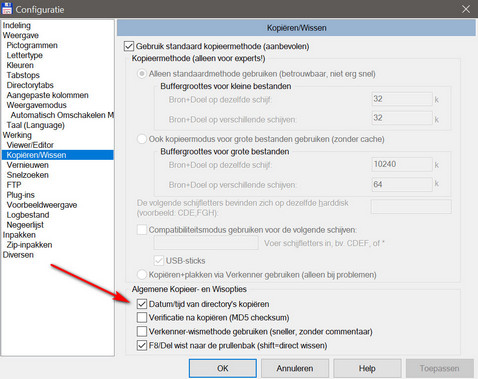The width and height of the screenshot is (478, 379).
Task: Open the Viewer/Editor settings page
Action: coord(30,145)
